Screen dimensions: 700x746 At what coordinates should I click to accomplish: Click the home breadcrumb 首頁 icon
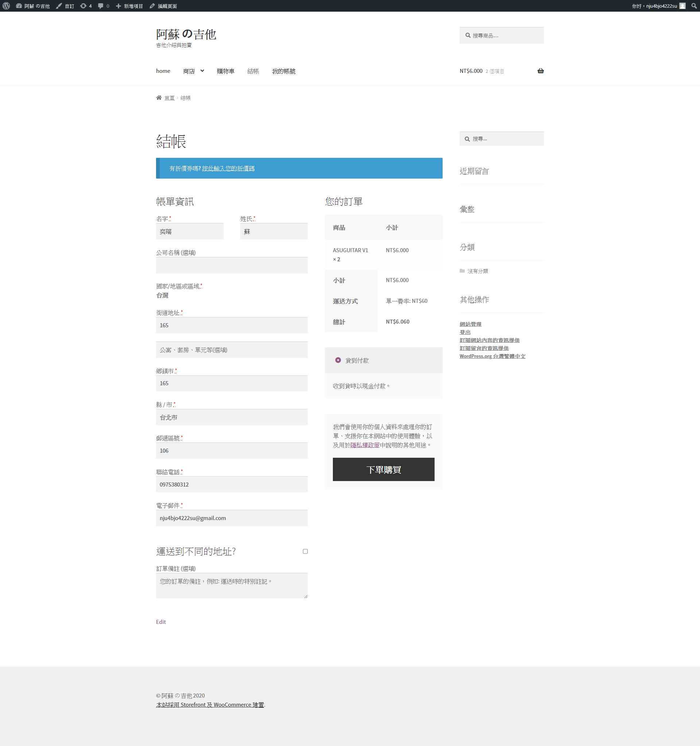[x=159, y=98]
